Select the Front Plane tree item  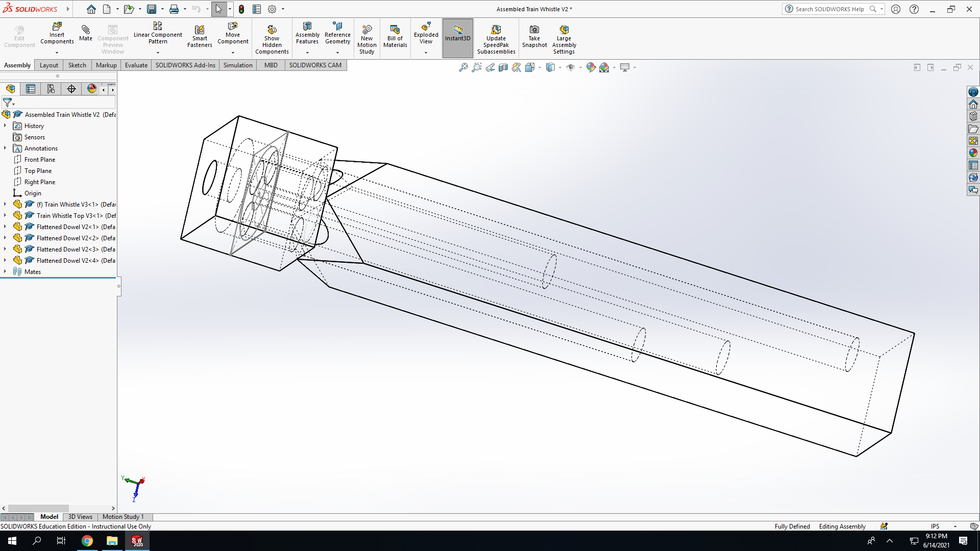coord(39,160)
